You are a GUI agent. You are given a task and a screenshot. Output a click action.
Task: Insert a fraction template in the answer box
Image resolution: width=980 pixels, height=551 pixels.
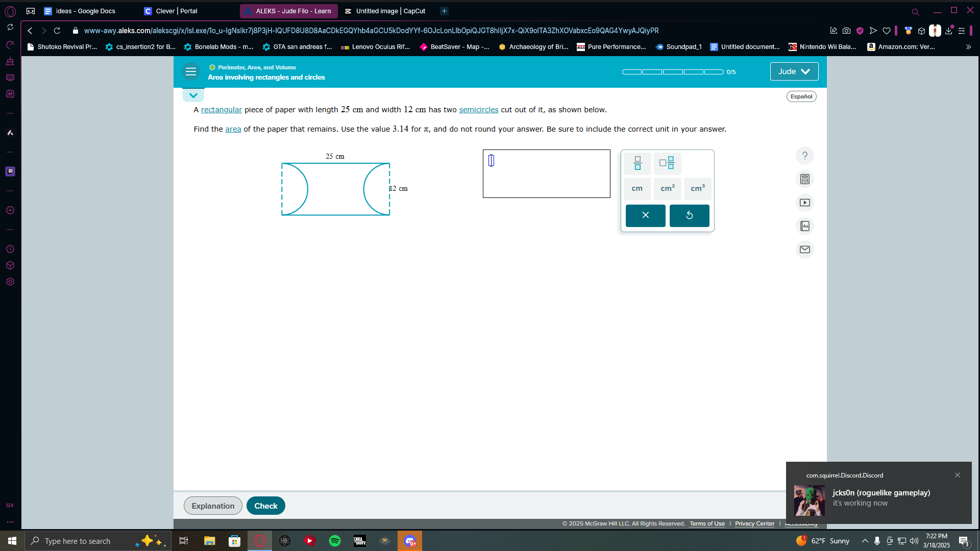(638, 163)
